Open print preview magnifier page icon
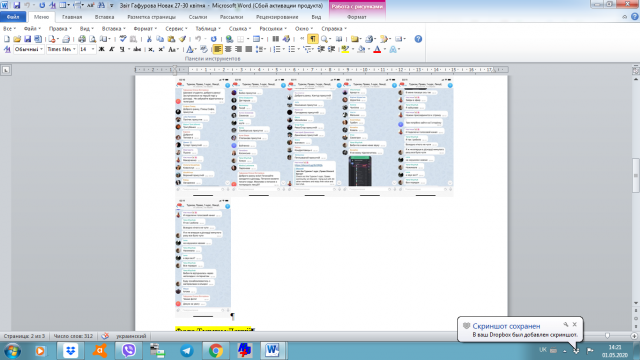Viewport: 640px width, 360px height. click(92, 39)
